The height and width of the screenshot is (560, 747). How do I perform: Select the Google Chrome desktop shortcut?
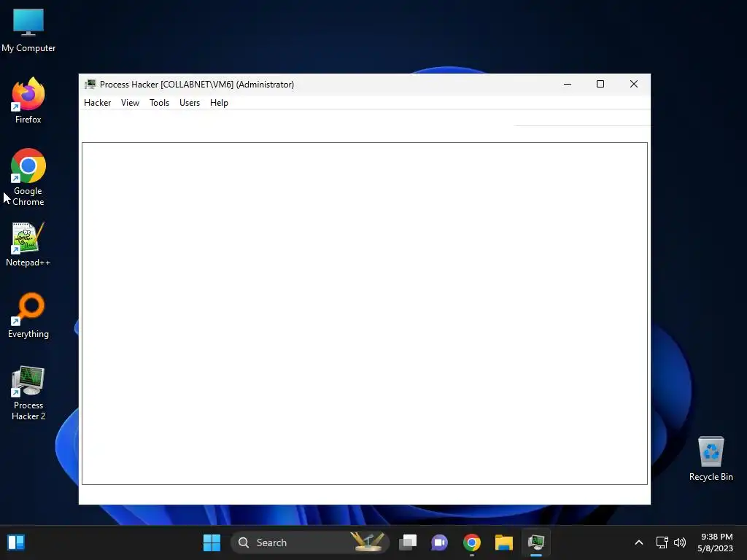(x=28, y=177)
